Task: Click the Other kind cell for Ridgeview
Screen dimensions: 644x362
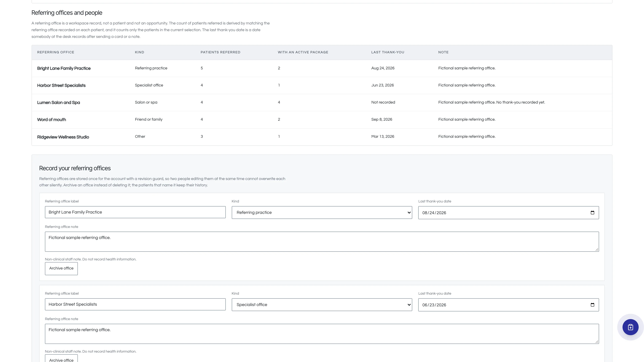Action: [x=140, y=136]
